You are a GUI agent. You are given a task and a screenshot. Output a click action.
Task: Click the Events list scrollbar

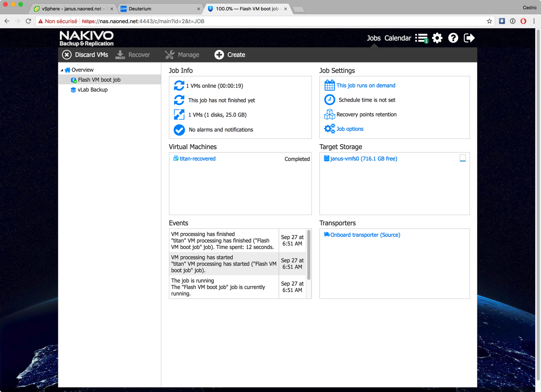(x=308, y=255)
